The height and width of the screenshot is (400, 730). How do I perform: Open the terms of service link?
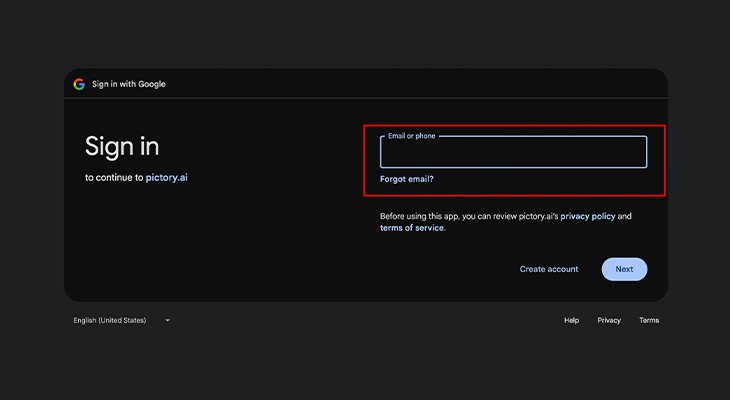(x=411, y=228)
